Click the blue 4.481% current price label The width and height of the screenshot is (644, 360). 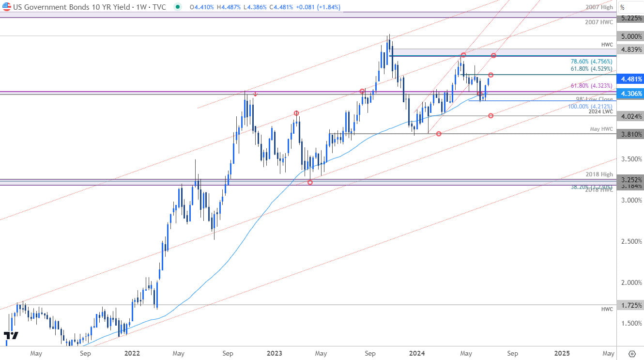click(x=630, y=78)
